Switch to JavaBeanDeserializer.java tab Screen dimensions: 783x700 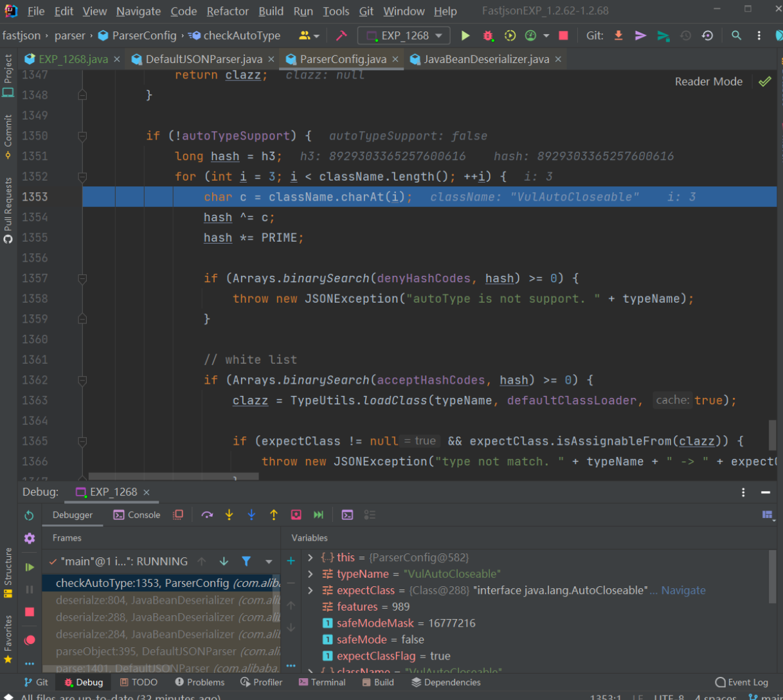[x=487, y=59]
